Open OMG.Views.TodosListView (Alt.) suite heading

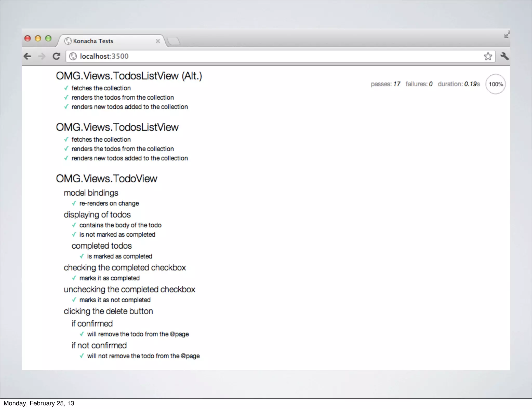(x=129, y=76)
